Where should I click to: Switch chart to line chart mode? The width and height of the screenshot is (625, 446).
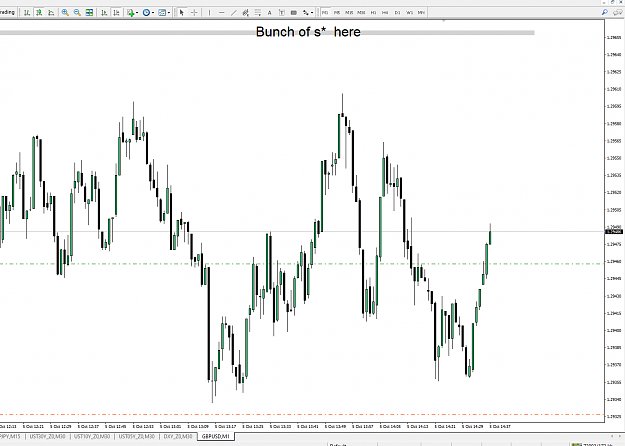tap(51, 13)
